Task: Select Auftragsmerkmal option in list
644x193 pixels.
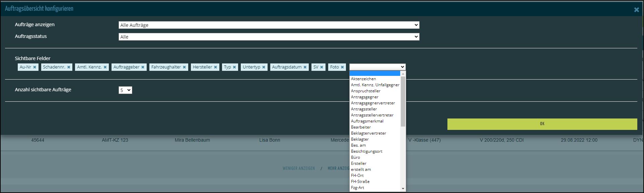Action: click(367, 121)
